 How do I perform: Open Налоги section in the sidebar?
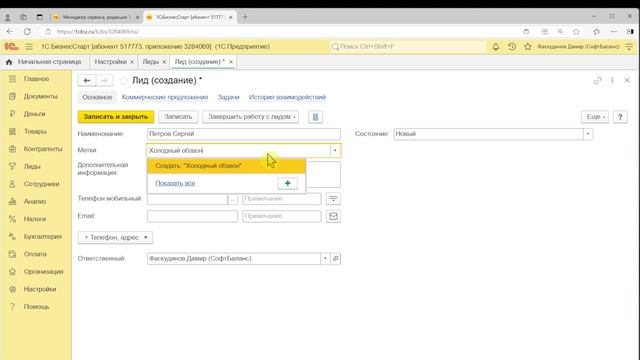[36, 219]
